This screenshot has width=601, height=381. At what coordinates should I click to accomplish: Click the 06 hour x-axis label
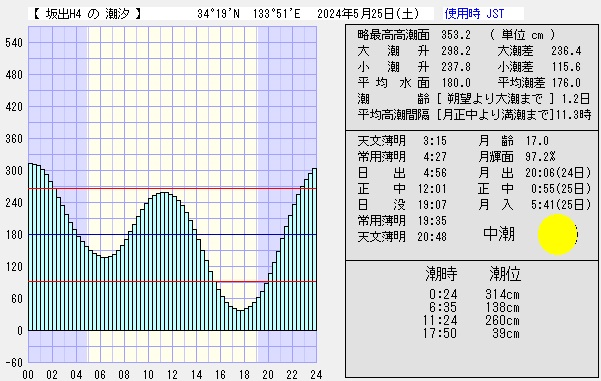pos(100,374)
